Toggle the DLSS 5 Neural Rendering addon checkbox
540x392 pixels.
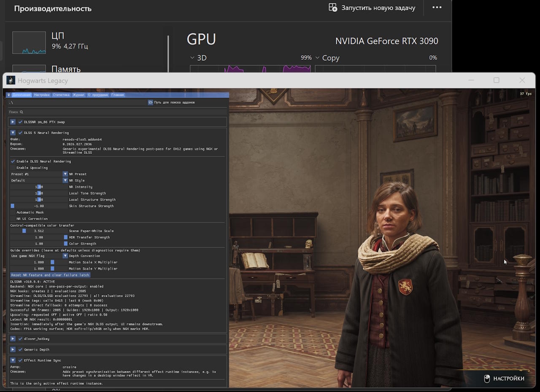click(x=20, y=133)
